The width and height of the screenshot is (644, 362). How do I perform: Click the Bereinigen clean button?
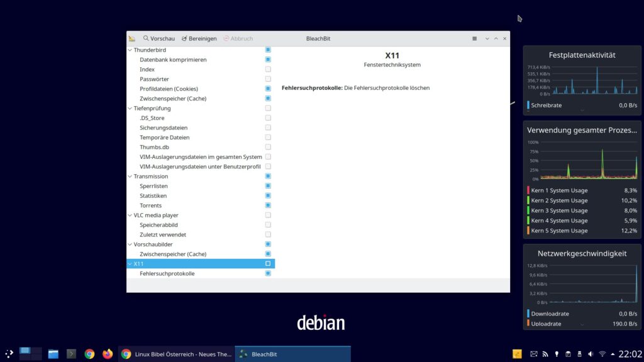point(199,38)
